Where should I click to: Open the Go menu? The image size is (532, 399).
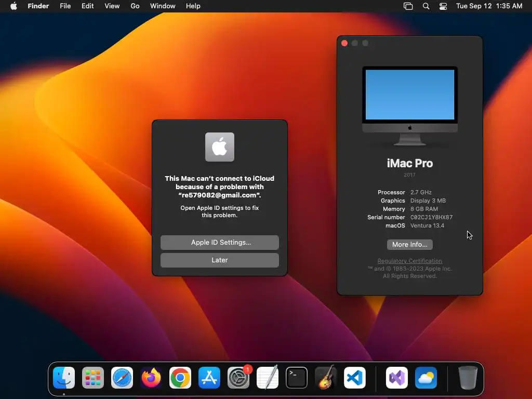(135, 6)
